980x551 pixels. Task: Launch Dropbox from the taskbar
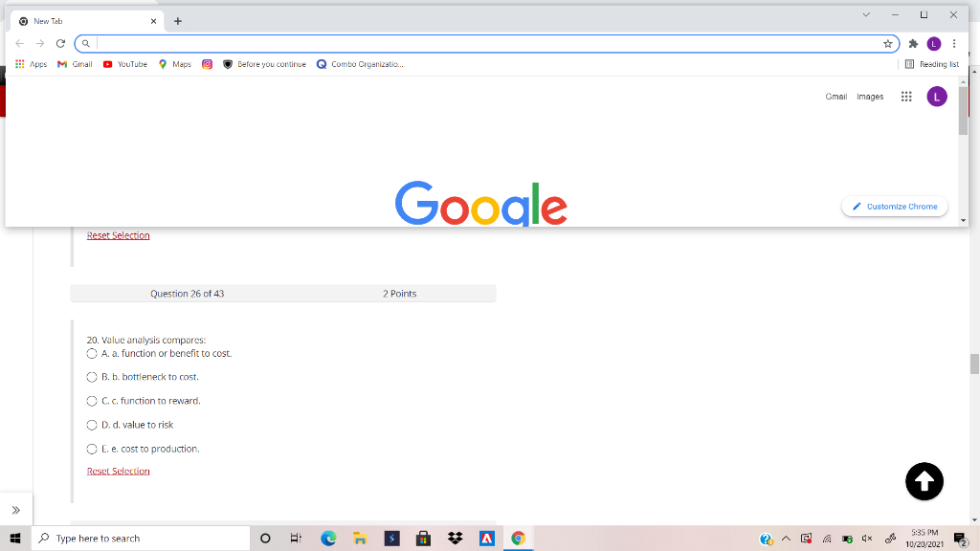click(x=455, y=538)
